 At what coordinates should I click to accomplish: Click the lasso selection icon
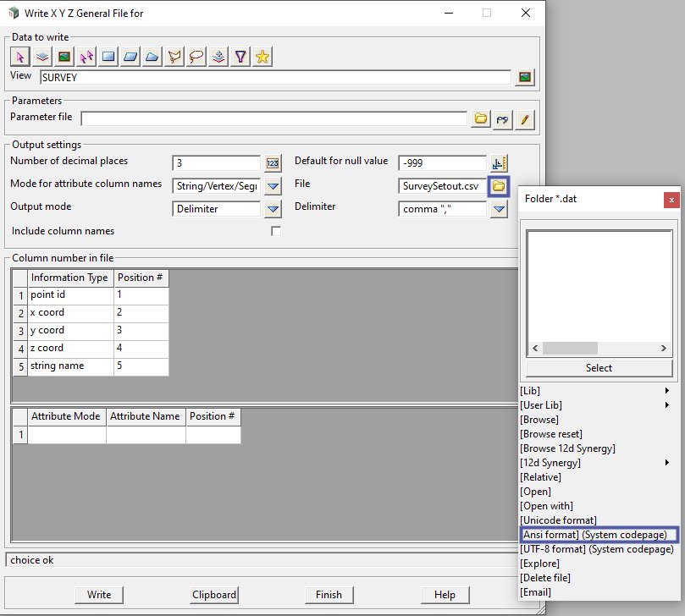[x=196, y=57]
